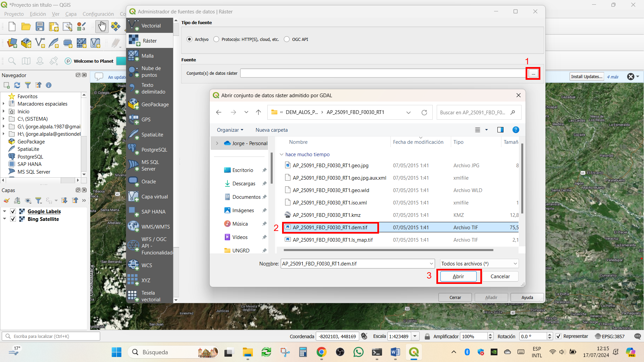This screenshot has width=644, height=362.
Task: Select the WMS/WMTS source icon
Action: [x=133, y=227]
